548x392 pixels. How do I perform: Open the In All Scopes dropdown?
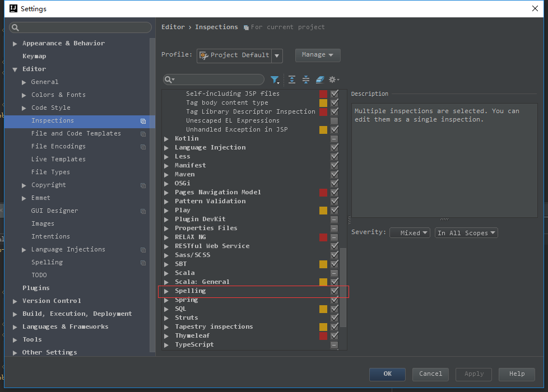(466, 232)
